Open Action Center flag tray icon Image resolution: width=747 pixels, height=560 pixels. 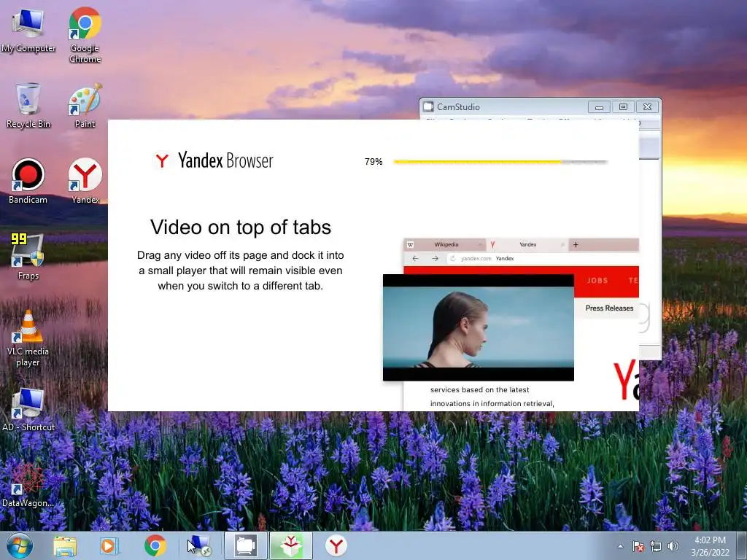pos(638,546)
